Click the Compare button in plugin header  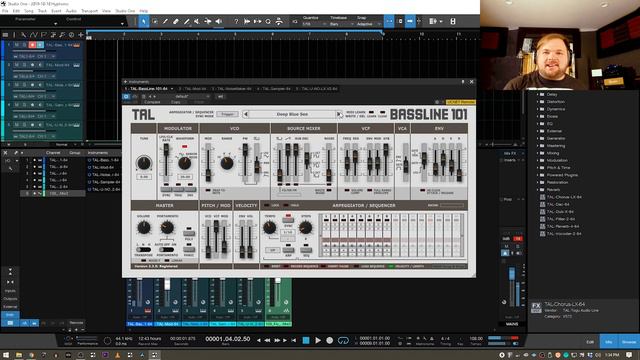coord(152,102)
